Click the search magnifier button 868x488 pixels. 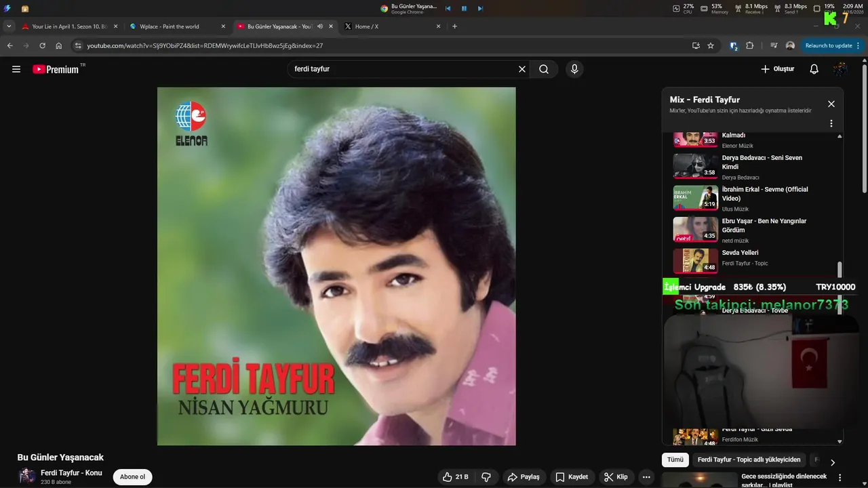(x=544, y=69)
